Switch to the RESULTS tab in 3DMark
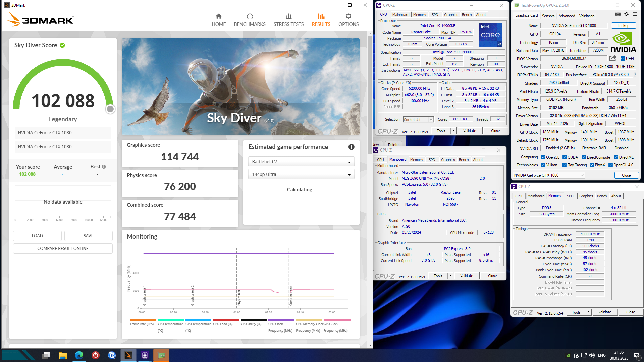Screen dimensions: 644x362 point(321,20)
